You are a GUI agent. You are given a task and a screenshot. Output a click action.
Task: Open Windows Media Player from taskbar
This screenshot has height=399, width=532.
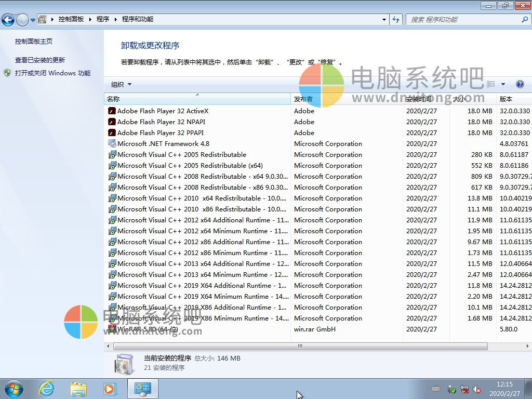(110, 389)
